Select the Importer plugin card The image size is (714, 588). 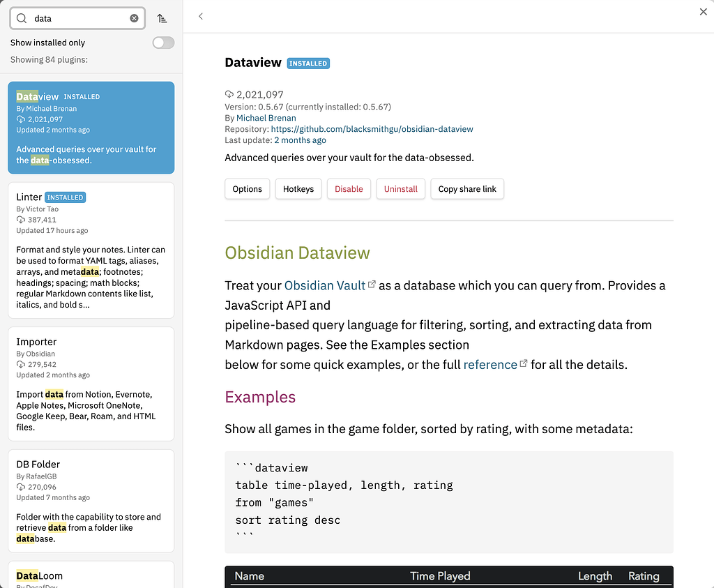tap(91, 384)
